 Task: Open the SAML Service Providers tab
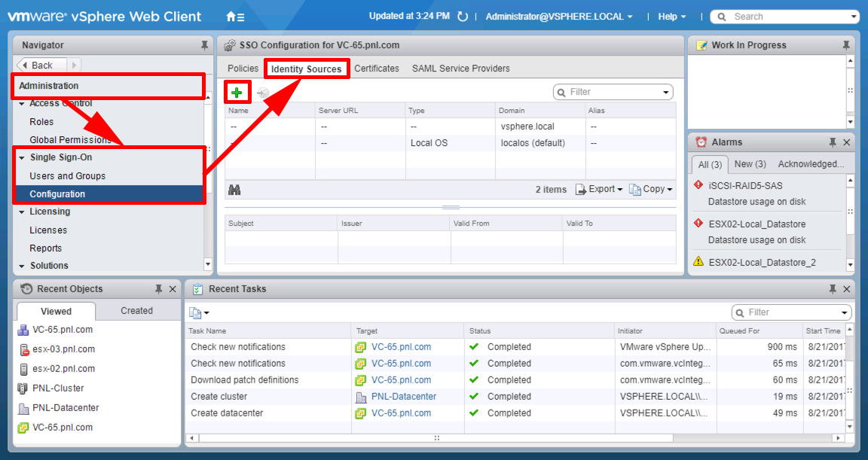[460, 69]
